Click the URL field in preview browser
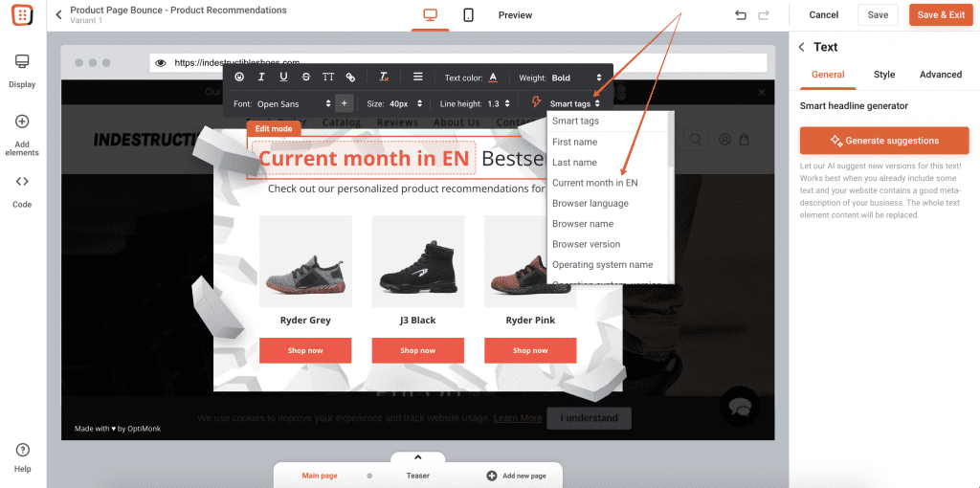980x488 pixels. pyautogui.click(x=458, y=62)
